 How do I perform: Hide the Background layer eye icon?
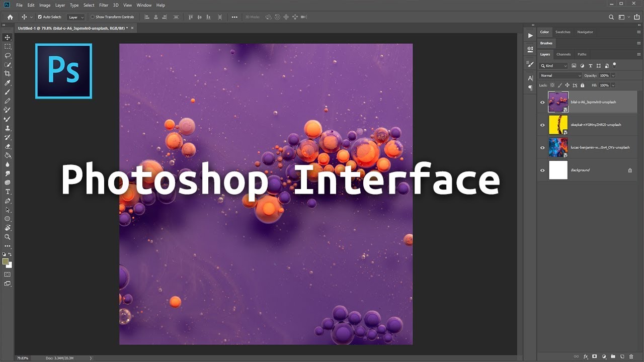[x=542, y=170]
